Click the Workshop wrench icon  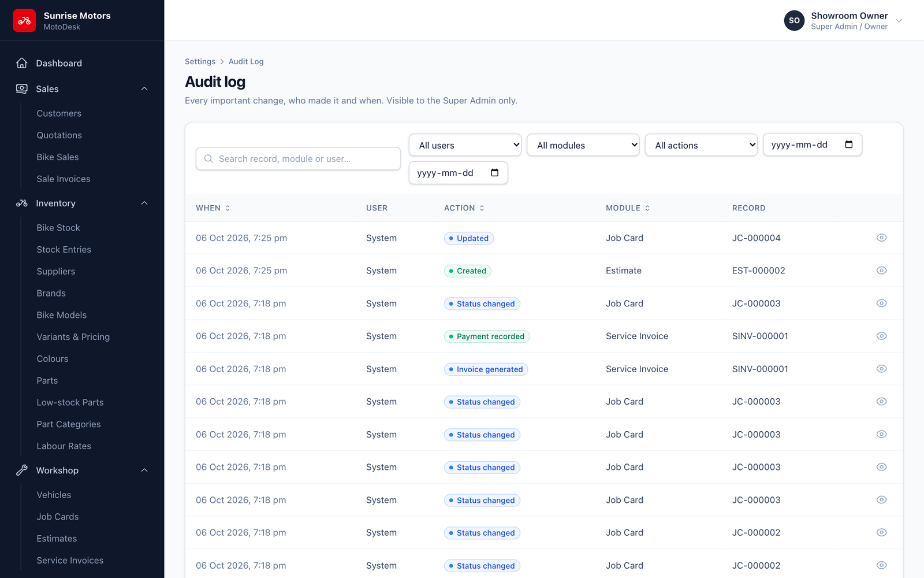pyautogui.click(x=22, y=470)
